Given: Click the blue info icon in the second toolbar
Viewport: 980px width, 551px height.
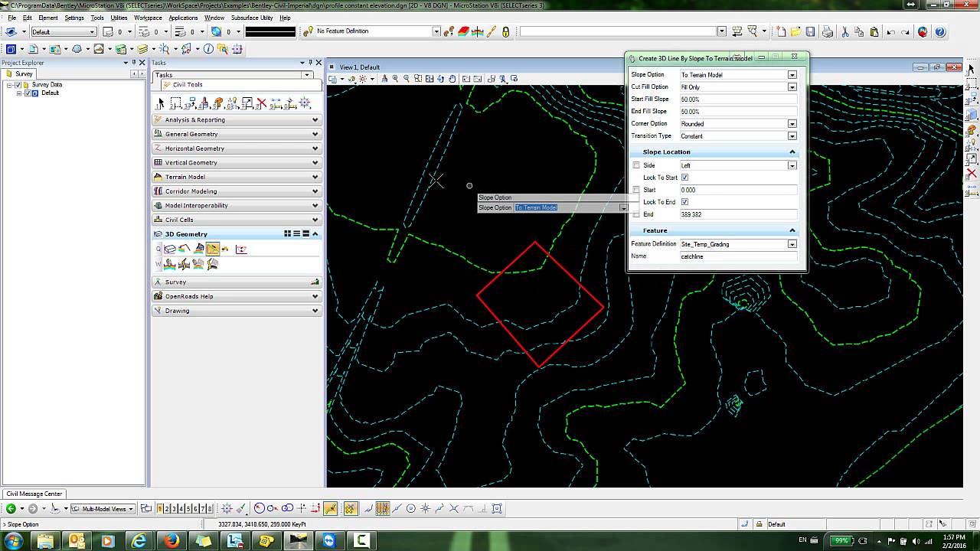Looking at the screenshot, I should [x=207, y=49].
